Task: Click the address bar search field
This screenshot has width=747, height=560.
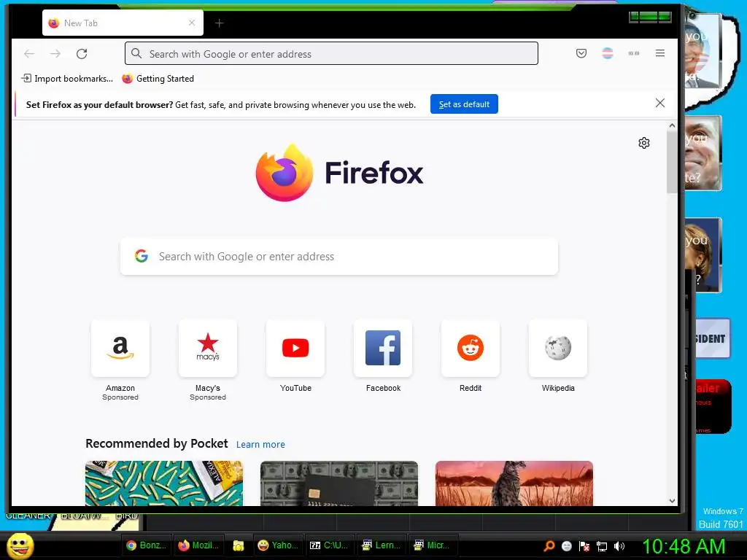Action: 332,53
